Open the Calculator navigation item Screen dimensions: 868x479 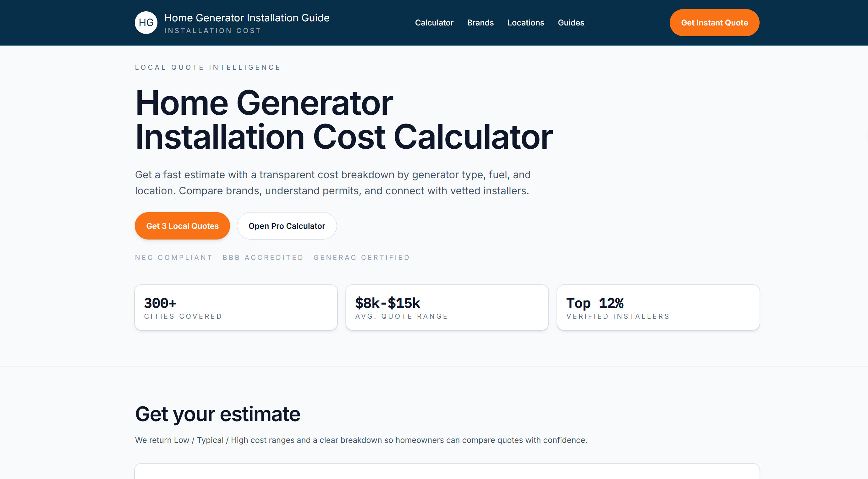click(434, 23)
